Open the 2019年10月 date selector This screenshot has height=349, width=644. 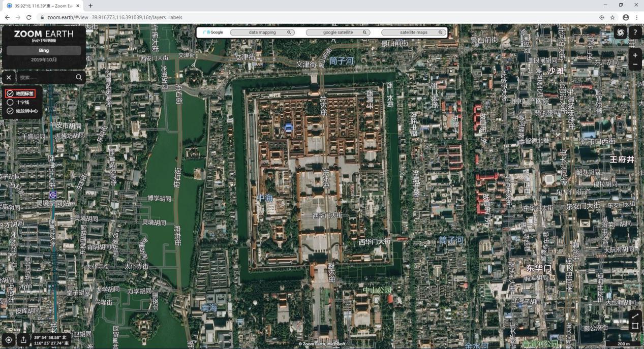pos(44,60)
